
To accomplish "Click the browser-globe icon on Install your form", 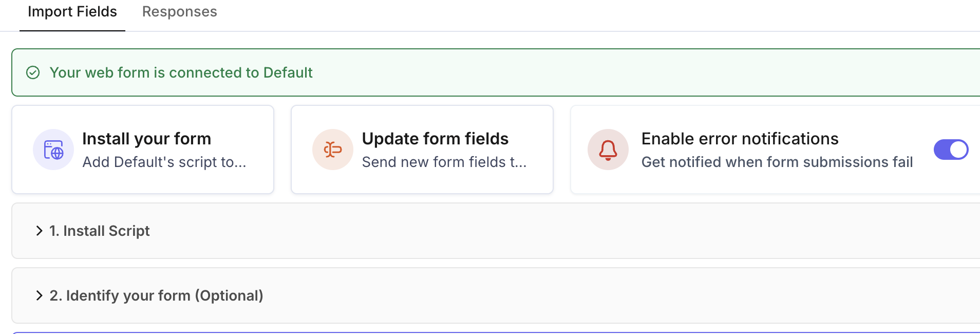I will coord(53,150).
